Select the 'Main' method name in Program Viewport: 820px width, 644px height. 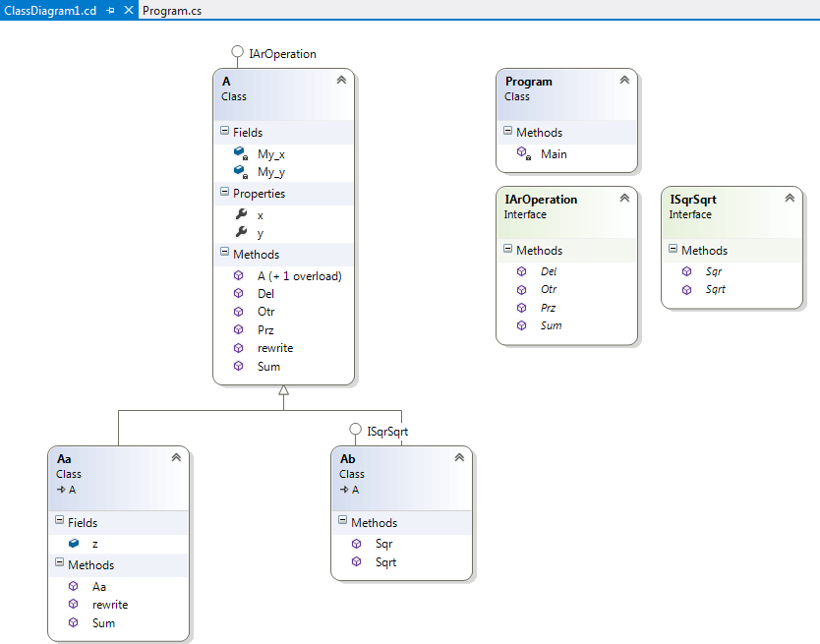pyautogui.click(x=554, y=154)
